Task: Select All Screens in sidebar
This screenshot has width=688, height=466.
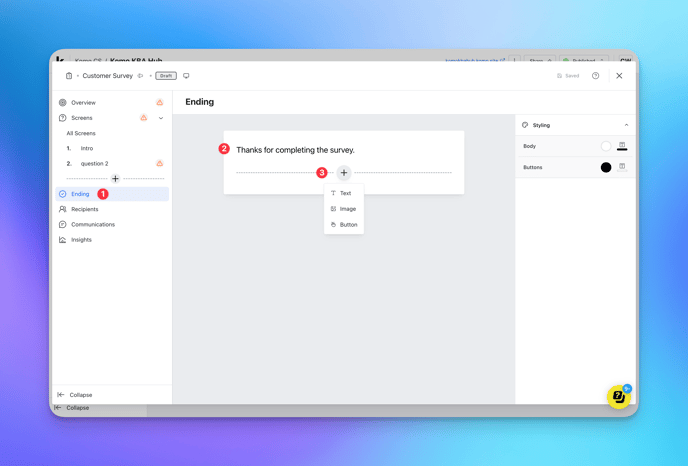Action: click(x=81, y=133)
